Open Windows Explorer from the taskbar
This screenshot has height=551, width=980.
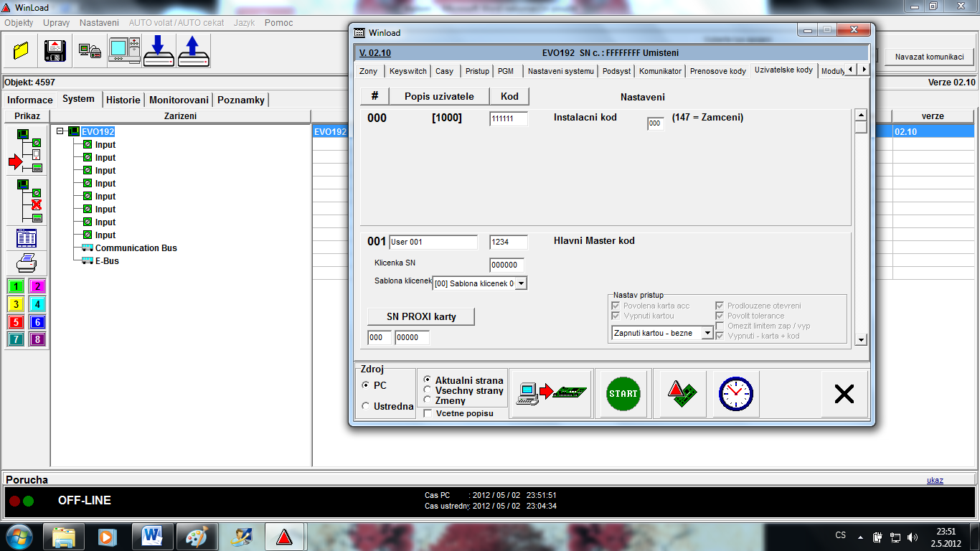click(x=64, y=536)
